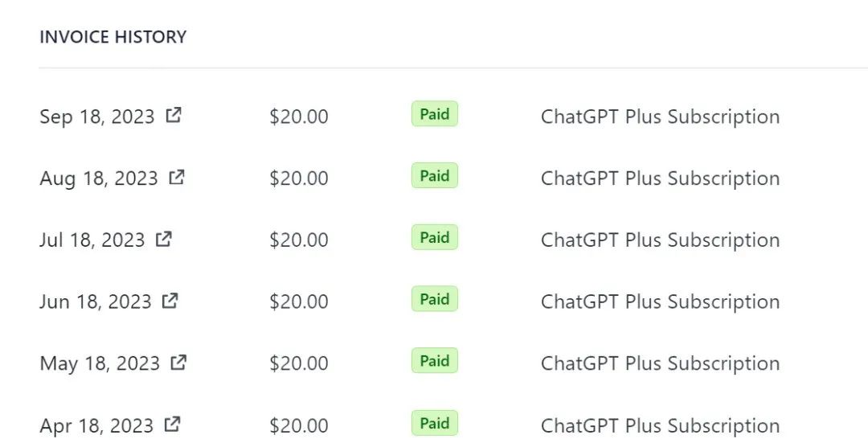
Task: Click the Paid badge for September invoice
Action: coord(435,113)
